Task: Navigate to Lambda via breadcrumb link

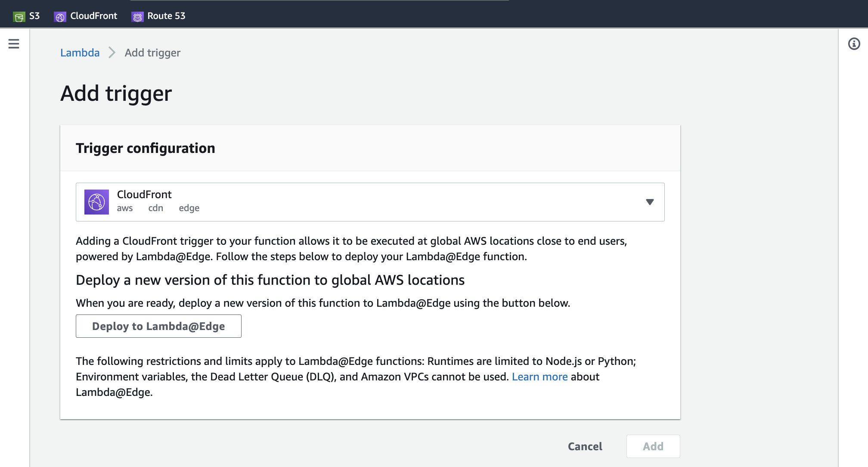Action: pos(80,53)
